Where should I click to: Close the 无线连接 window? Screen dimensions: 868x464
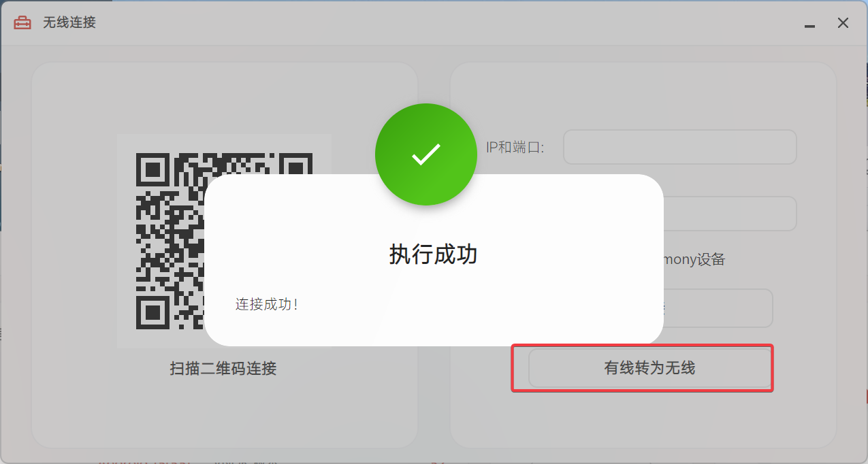click(x=843, y=23)
